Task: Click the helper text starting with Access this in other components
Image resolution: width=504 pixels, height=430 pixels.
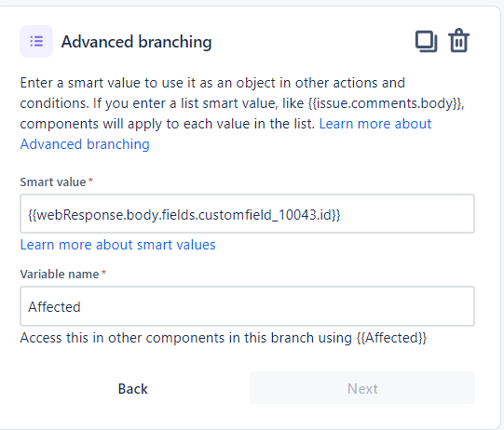Action: click(223, 338)
